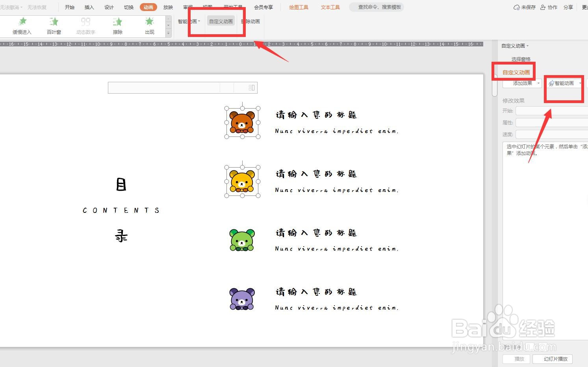
Task: Click Nunc viverra text beside purple bear
Action: (337, 308)
